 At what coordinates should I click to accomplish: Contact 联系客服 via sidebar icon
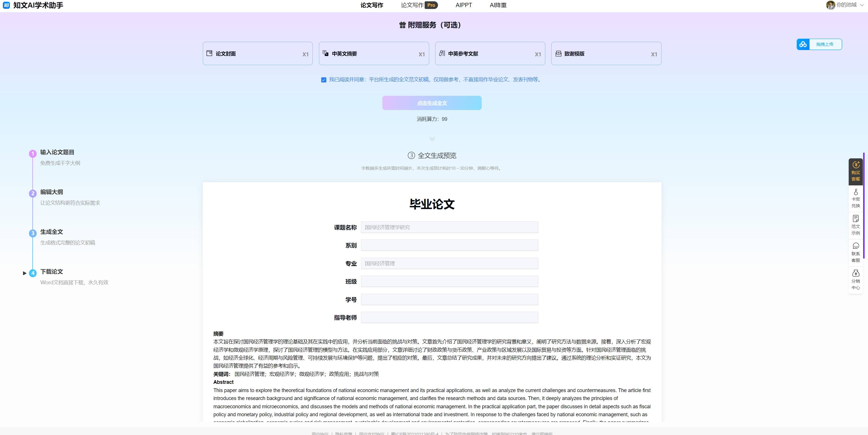coord(856,252)
